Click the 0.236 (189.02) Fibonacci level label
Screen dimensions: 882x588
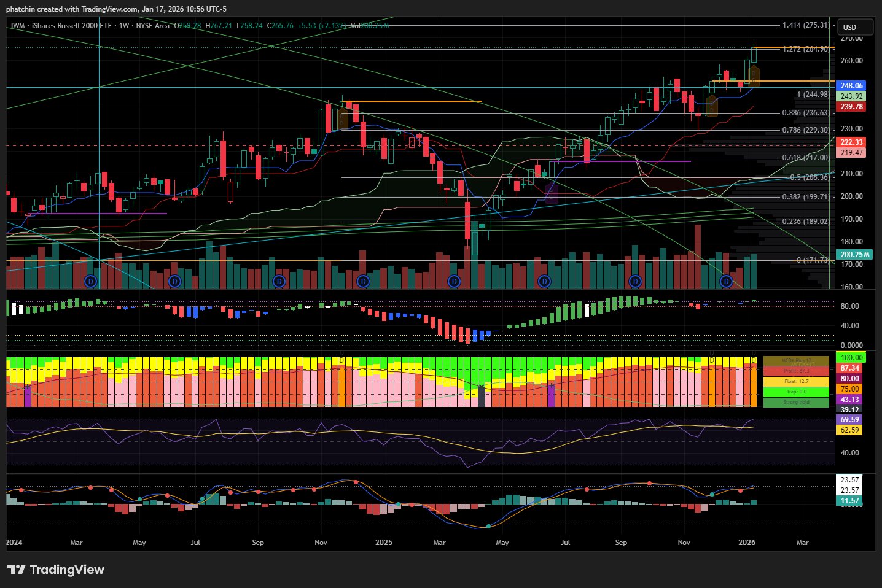tap(806, 222)
